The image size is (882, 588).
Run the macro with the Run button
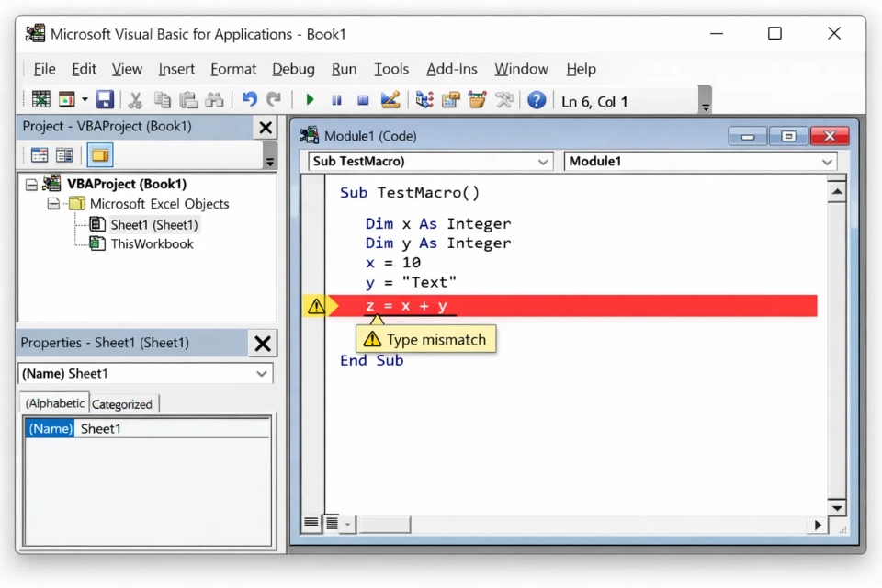[310, 99]
